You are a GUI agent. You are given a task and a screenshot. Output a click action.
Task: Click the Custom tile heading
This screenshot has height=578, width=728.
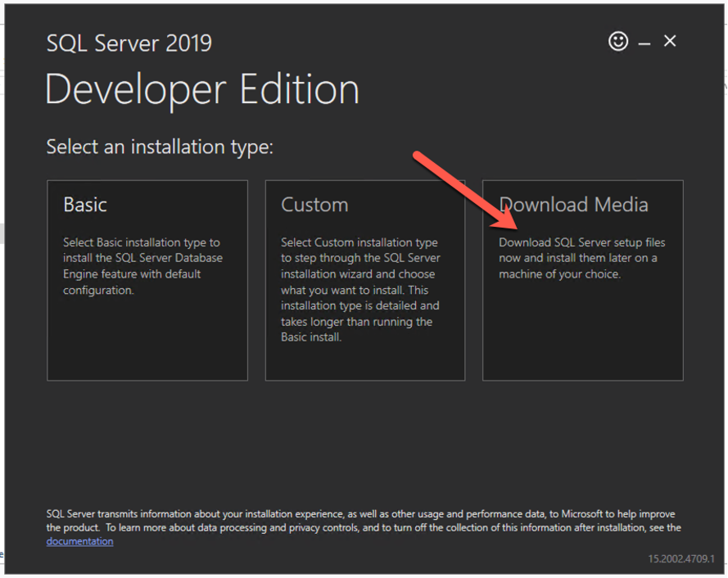tap(315, 205)
